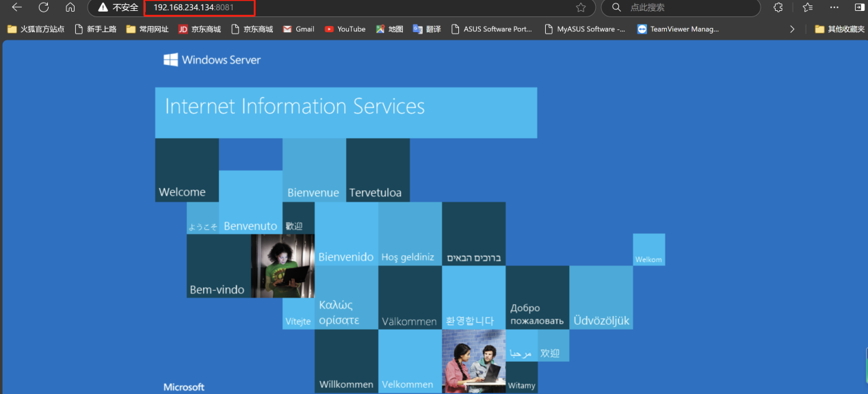The width and height of the screenshot is (868, 394).
Task: Click the Bienvenido tile
Action: [x=346, y=234]
